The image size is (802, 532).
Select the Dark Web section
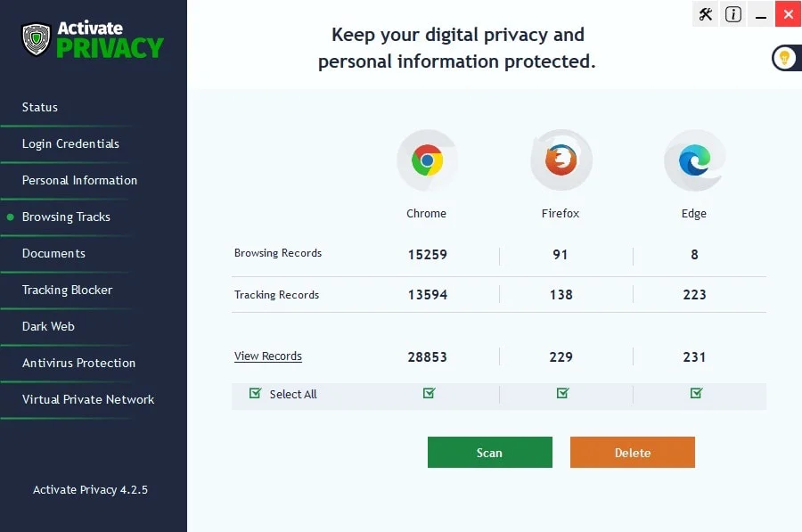tap(49, 326)
